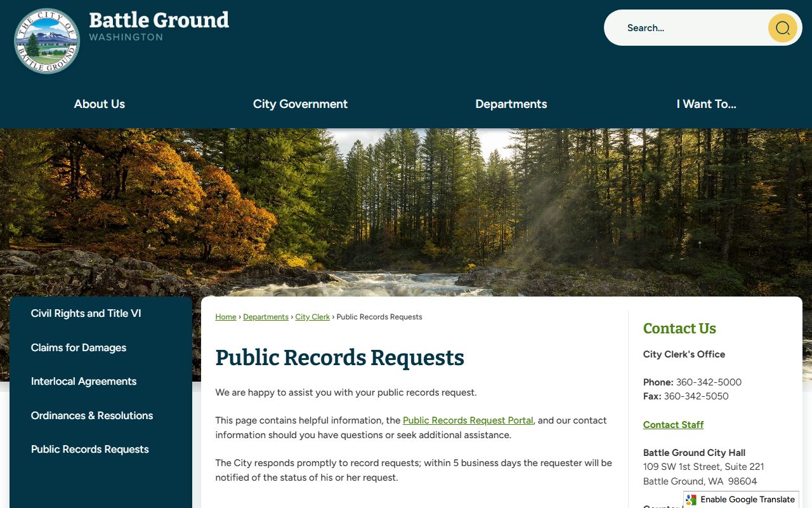
Task: Click the Battle Ground City Hall text
Action: tap(694, 453)
